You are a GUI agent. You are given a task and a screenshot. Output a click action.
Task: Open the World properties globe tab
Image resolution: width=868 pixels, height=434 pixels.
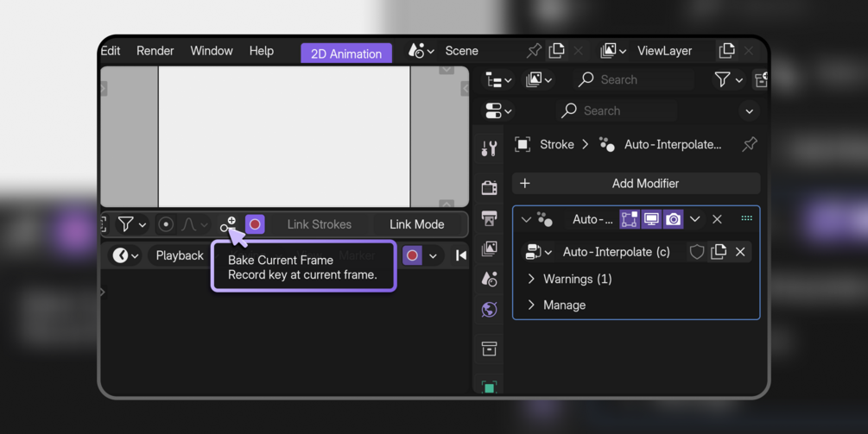pyautogui.click(x=489, y=310)
